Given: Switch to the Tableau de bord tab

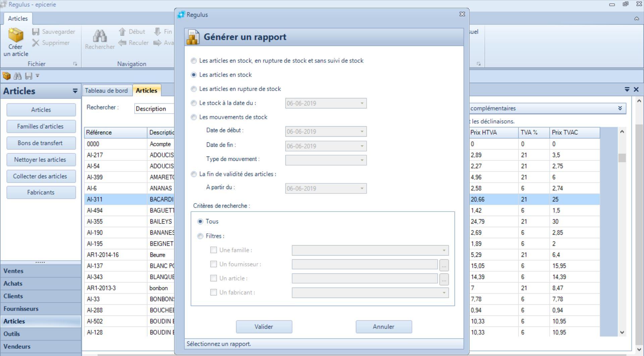Looking at the screenshot, I should (106, 91).
